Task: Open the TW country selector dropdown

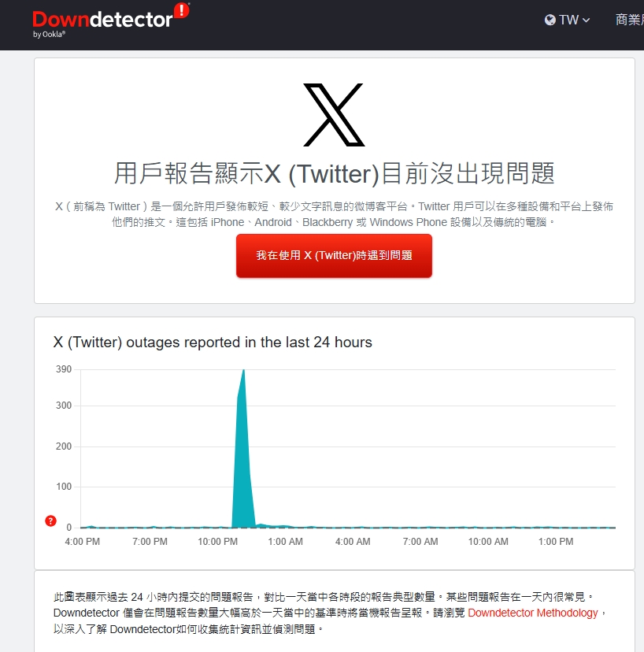Action: tap(568, 20)
